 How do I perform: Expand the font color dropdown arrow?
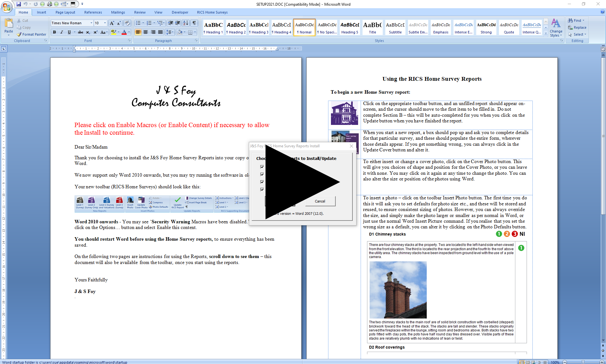click(x=129, y=32)
